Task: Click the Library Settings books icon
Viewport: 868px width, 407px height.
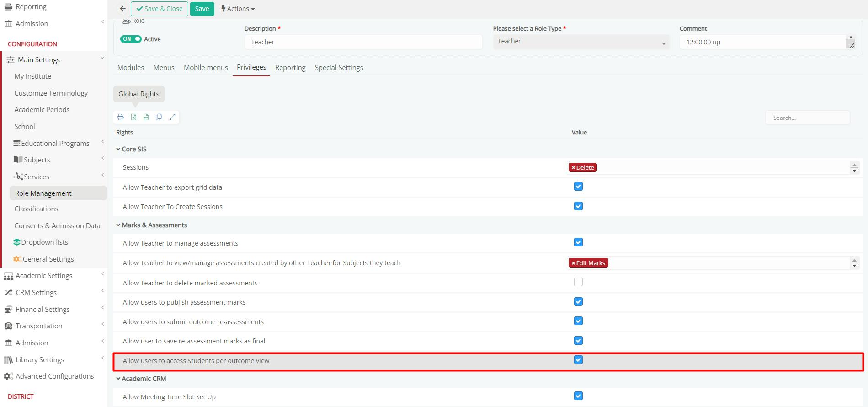Action: [8, 360]
